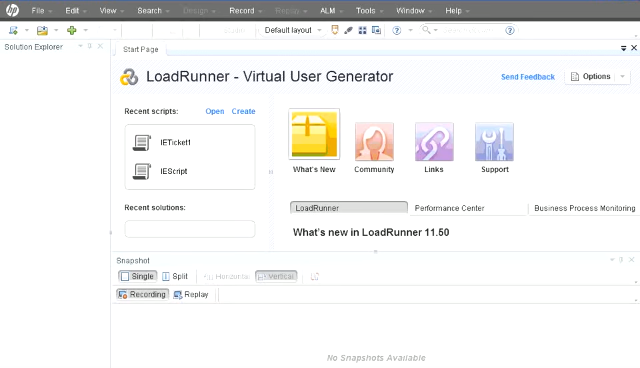Screen dimensions: 640x368
Task: Expand the add plus dropdown arrow
Action: click(x=86, y=30)
